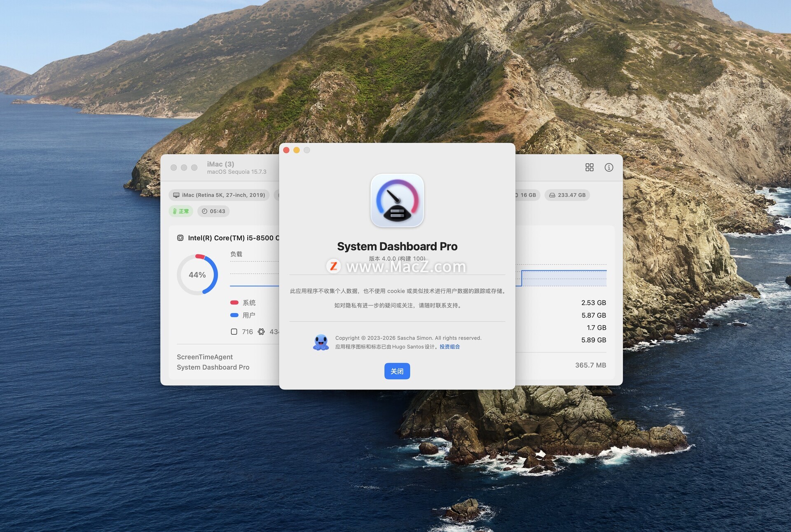Screen dimensions: 791x532
Task: Click the threads gear icon beside 716
Action: tap(261, 332)
